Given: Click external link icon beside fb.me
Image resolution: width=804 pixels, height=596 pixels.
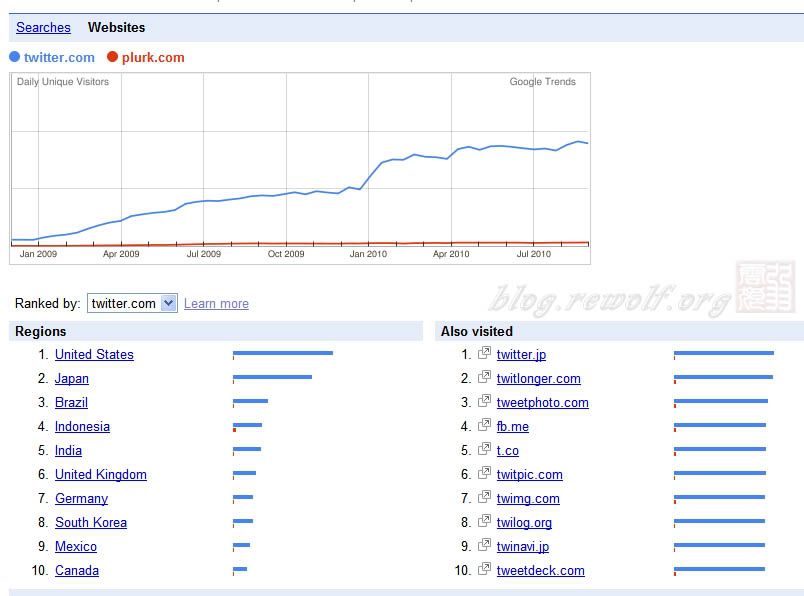Looking at the screenshot, I should coord(484,425).
